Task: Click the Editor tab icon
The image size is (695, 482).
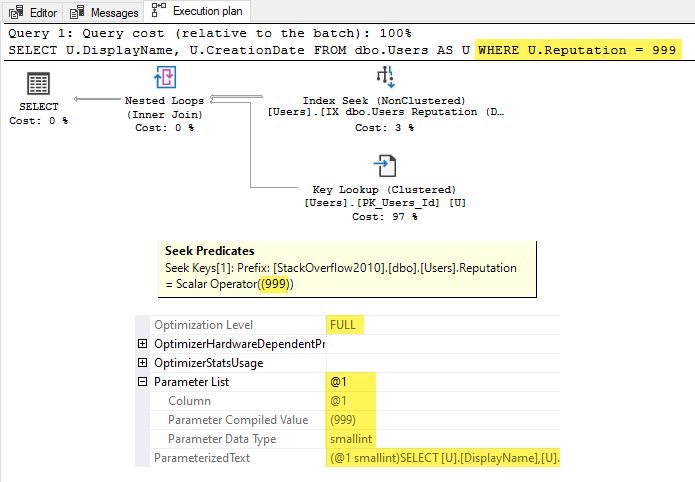Action: click(x=16, y=12)
